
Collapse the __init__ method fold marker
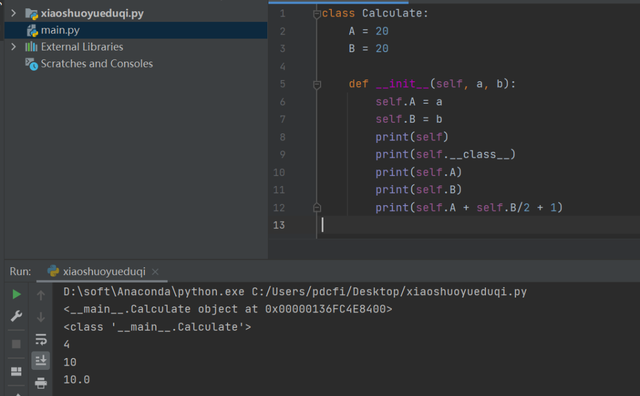coord(317,85)
